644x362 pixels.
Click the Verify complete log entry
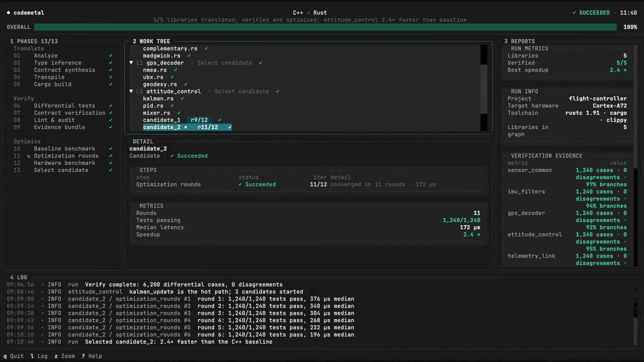pos(144,285)
